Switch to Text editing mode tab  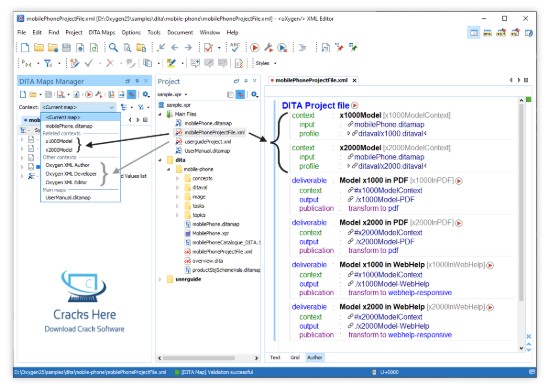pyautogui.click(x=275, y=357)
